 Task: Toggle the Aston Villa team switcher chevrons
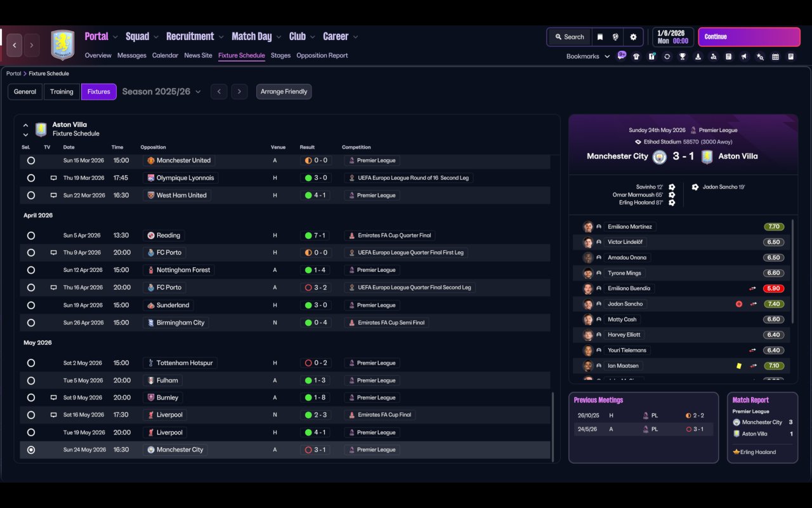click(x=25, y=130)
